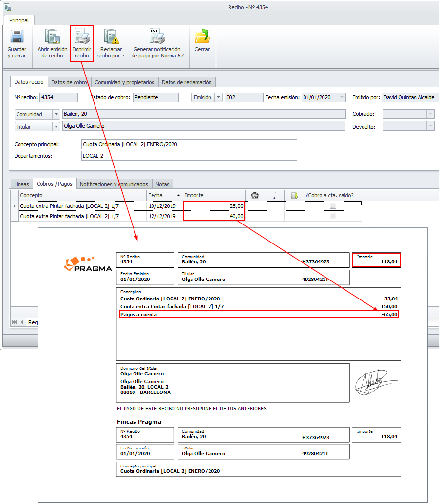The image size is (439, 504).
Task: Sort by the Concepto column header
Action: 82,195
